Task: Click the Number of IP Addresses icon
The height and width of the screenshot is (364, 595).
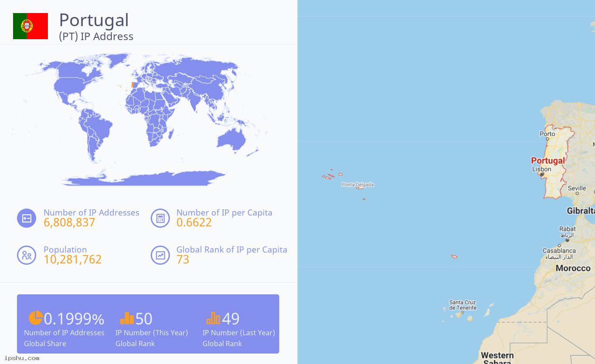Action: [x=27, y=218]
